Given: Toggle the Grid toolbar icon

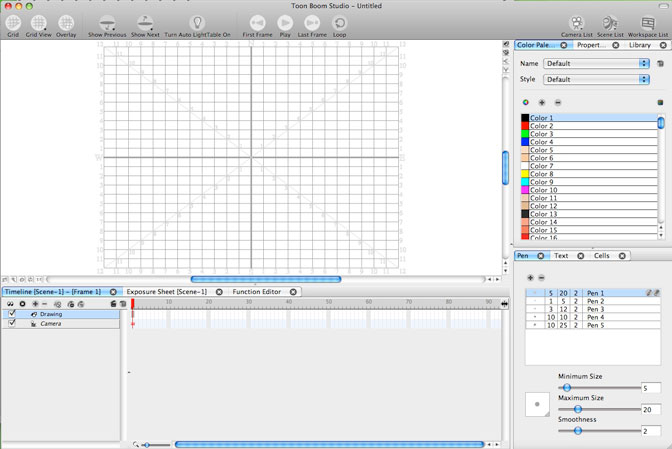Looking at the screenshot, I should point(13,21).
